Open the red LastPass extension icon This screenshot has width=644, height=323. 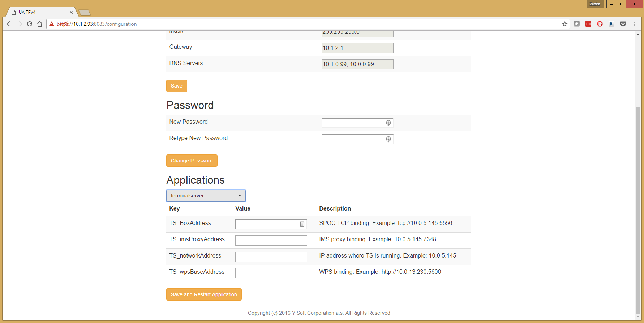pyautogui.click(x=588, y=24)
